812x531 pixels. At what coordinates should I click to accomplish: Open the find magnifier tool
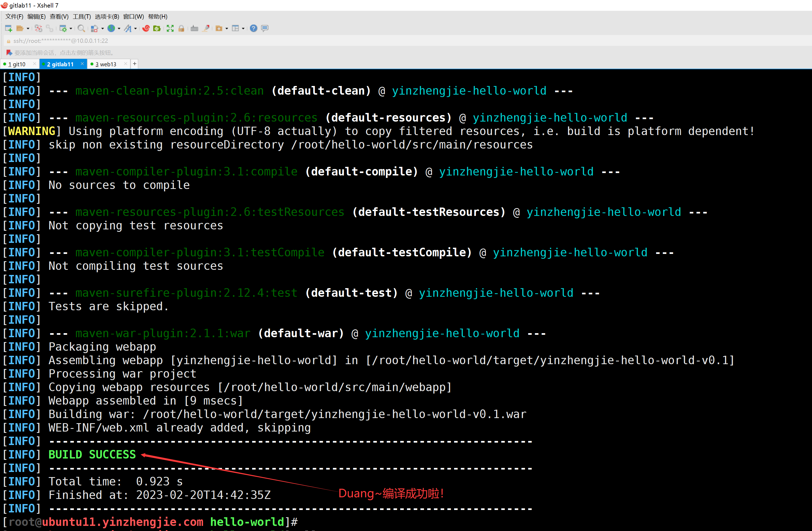(x=81, y=28)
